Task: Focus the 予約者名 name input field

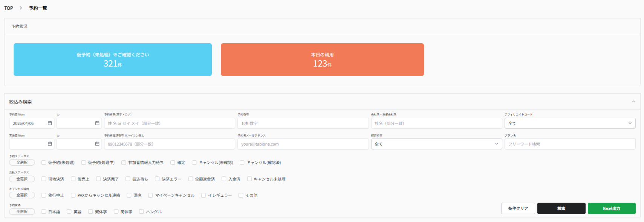Action: coord(170,123)
